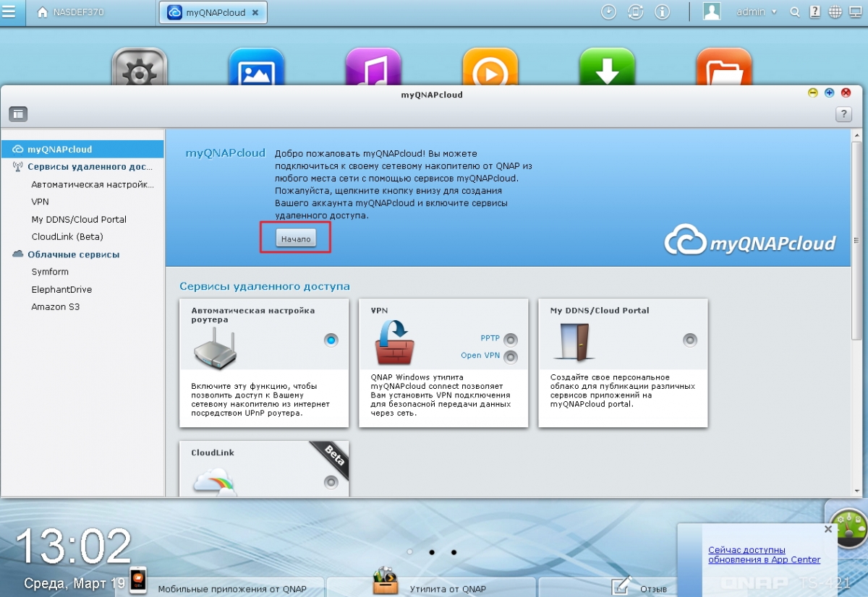Select myQNAPcloud in the sidebar

pos(82,150)
